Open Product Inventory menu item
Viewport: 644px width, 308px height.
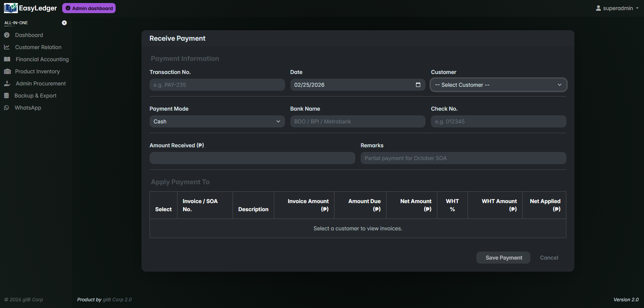coord(37,71)
